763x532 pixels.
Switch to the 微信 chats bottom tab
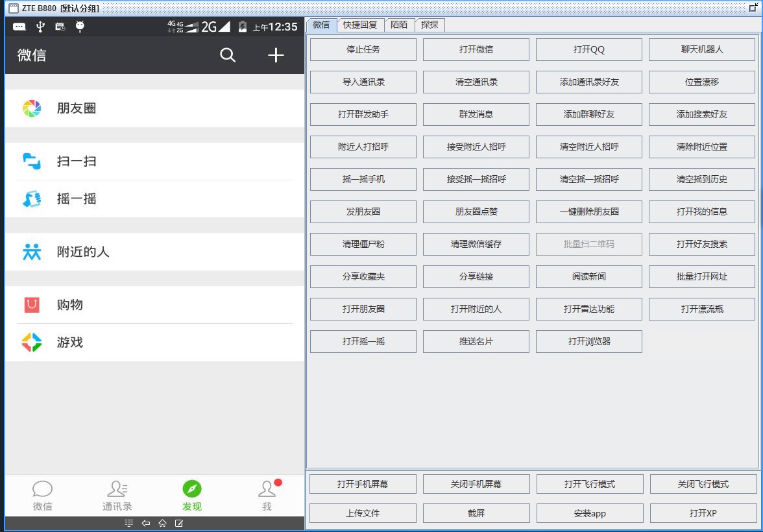tap(42, 496)
